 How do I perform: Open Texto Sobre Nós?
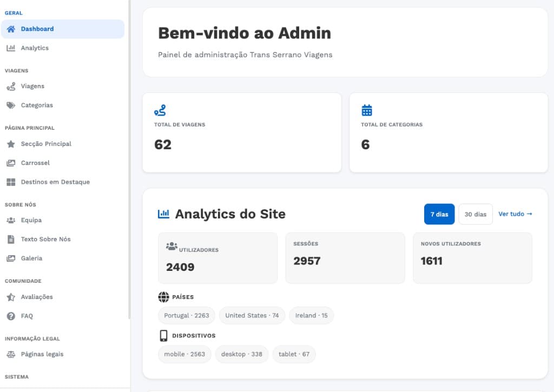click(63, 240)
